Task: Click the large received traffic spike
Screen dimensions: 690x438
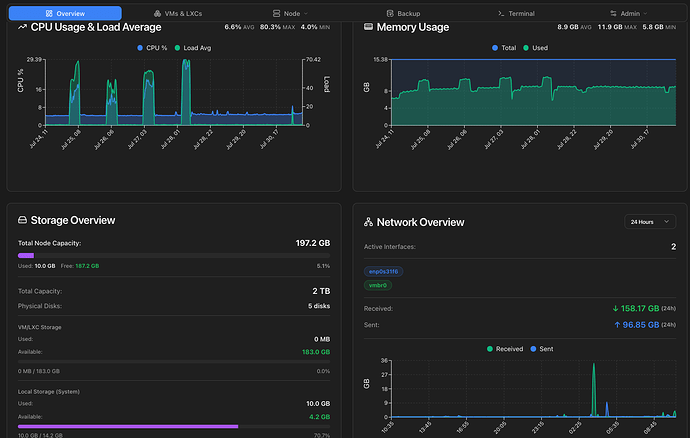Action: pos(594,390)
